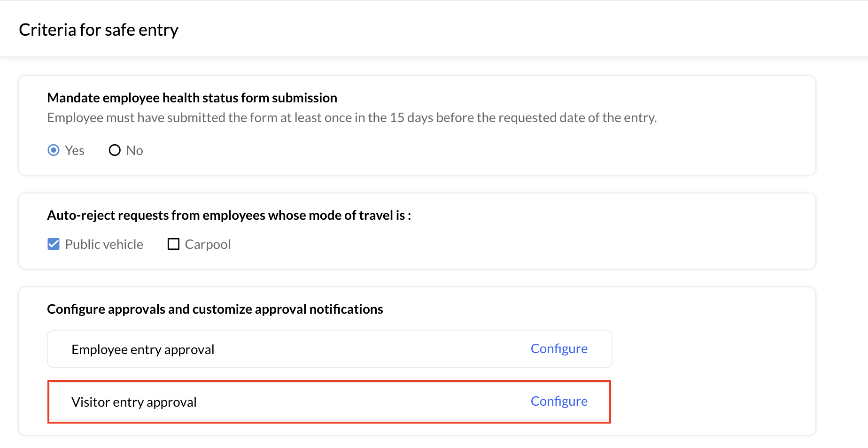
Task: Click the 'Employee entry approval' row text
Action: pos(143,349)
